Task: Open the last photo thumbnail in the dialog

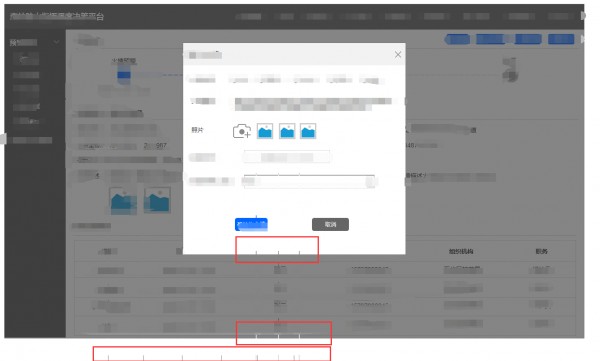Action: (308, 131)
